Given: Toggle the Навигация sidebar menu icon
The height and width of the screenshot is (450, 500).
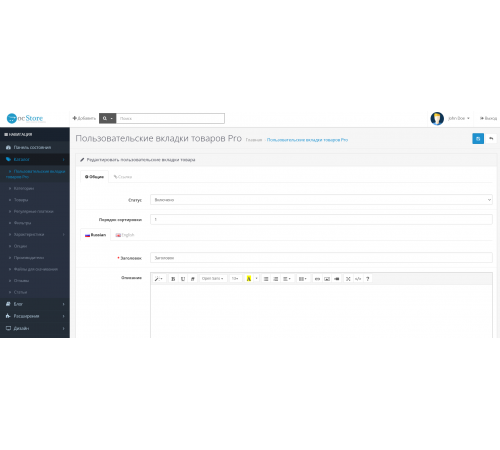Looking at the screenshot, I should click(6, 134).
